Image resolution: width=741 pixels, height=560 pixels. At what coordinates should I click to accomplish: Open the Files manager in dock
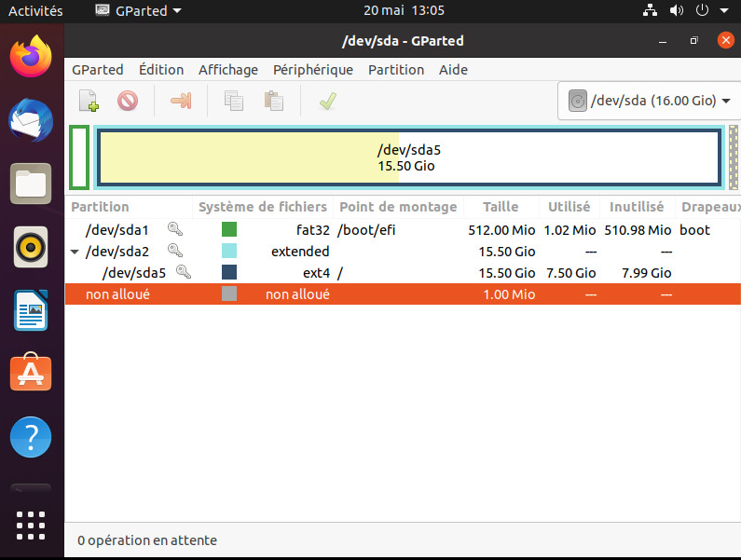click(31, 184)
